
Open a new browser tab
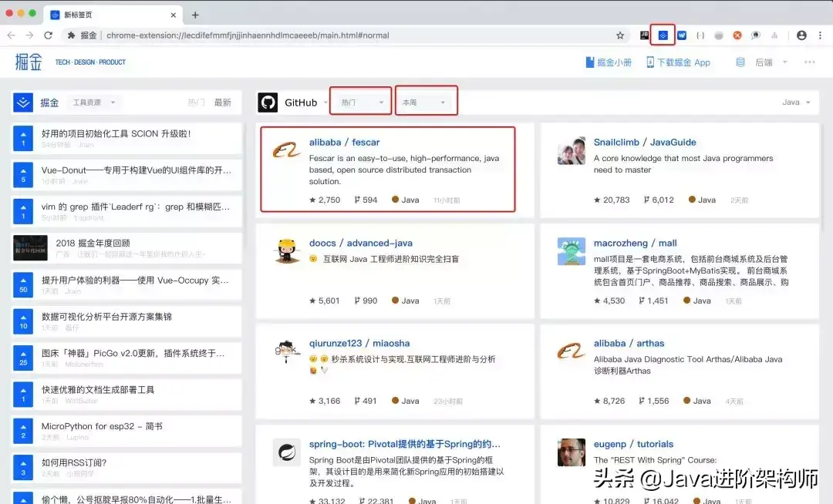click(195, 15)
